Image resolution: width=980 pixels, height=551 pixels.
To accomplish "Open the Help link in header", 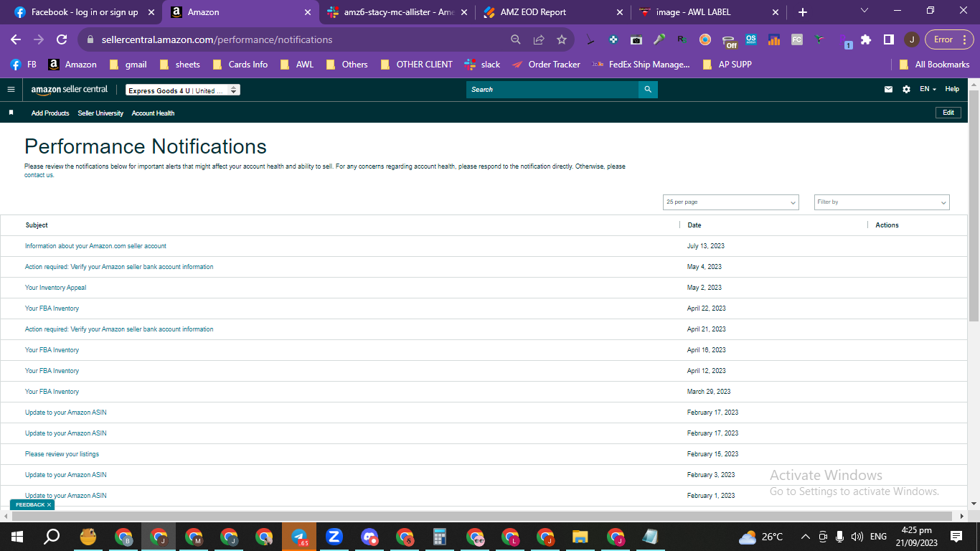I will [x=952, y=90].
